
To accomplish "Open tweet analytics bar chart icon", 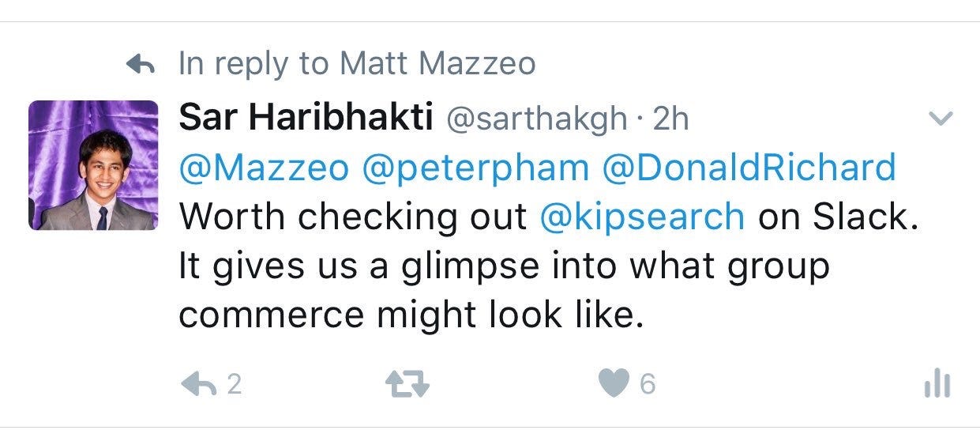I will [937, 384].
